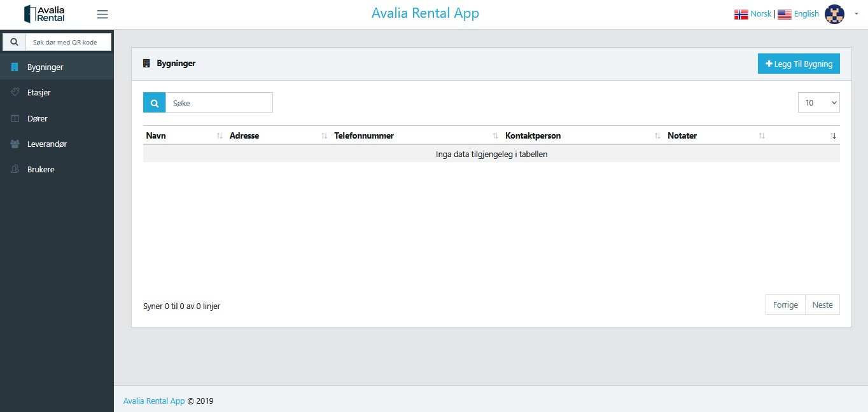The width and height of the screenshot is (868, 412).
Task: Click the Avalia Rental logo
Action: pos(44,14)
